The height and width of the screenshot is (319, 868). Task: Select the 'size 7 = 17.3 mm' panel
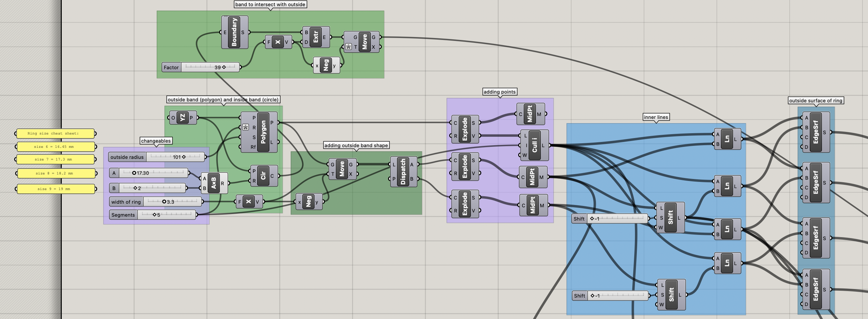[x=55, y=159]
